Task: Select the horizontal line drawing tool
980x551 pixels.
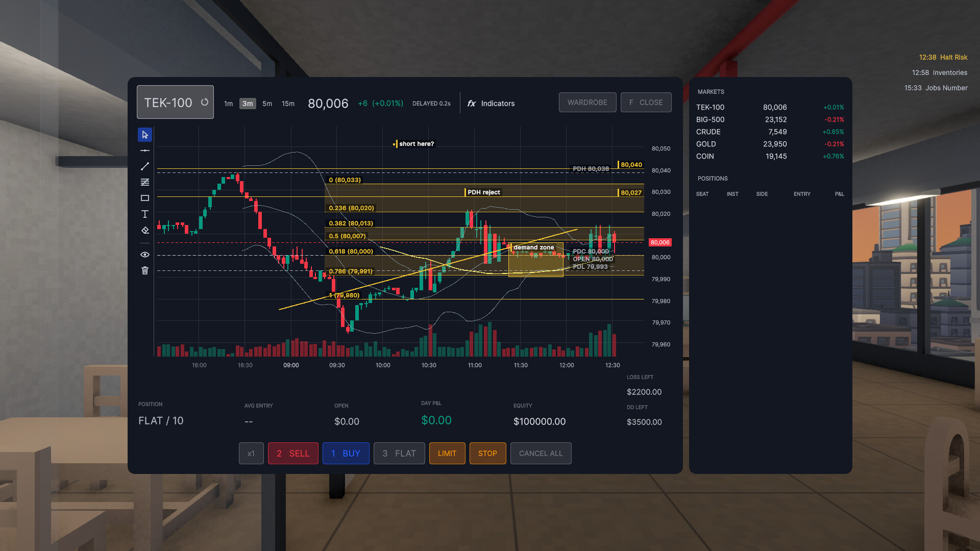Action: pyautogui.click(x=145, y=151)
